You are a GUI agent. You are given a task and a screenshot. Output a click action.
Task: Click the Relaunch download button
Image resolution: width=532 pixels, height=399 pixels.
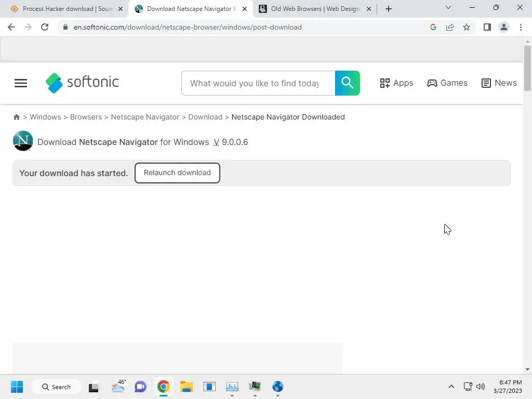177,172
